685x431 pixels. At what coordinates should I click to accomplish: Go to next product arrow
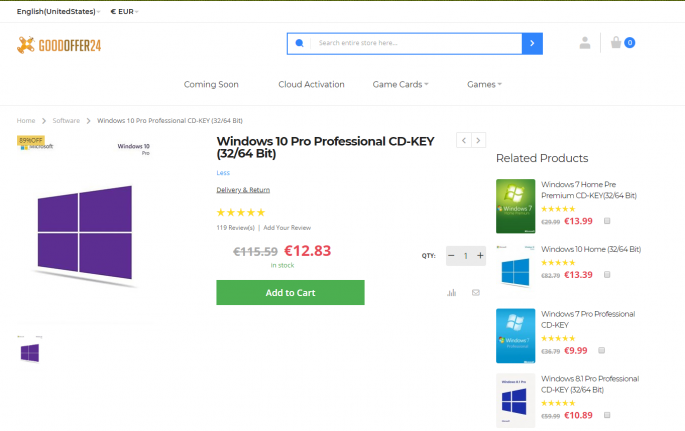pyautogui.click(x=479, y=141)
